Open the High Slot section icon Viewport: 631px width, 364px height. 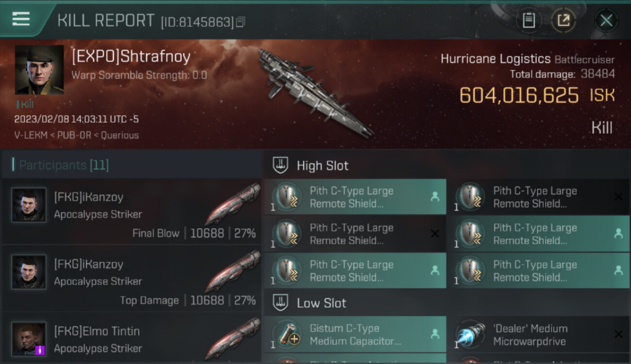pos(280,165)
